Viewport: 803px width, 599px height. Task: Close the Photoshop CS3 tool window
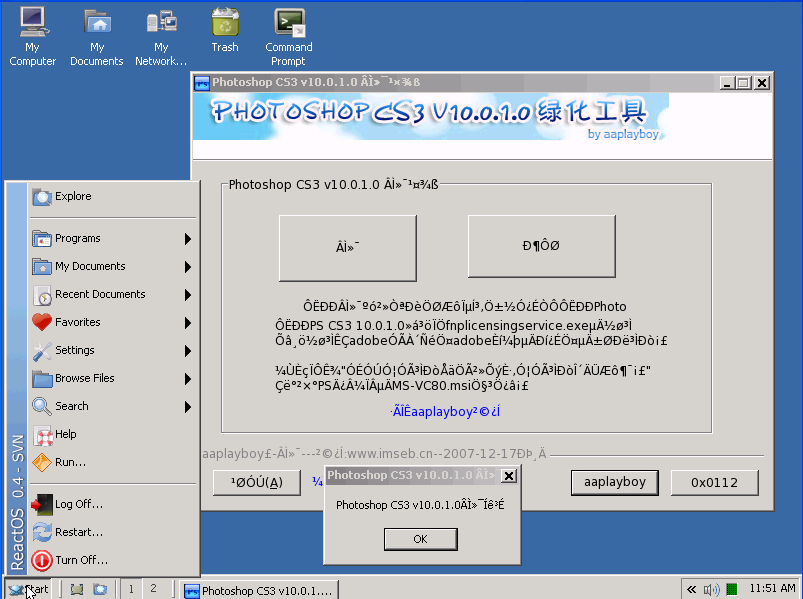click(762, 83)
